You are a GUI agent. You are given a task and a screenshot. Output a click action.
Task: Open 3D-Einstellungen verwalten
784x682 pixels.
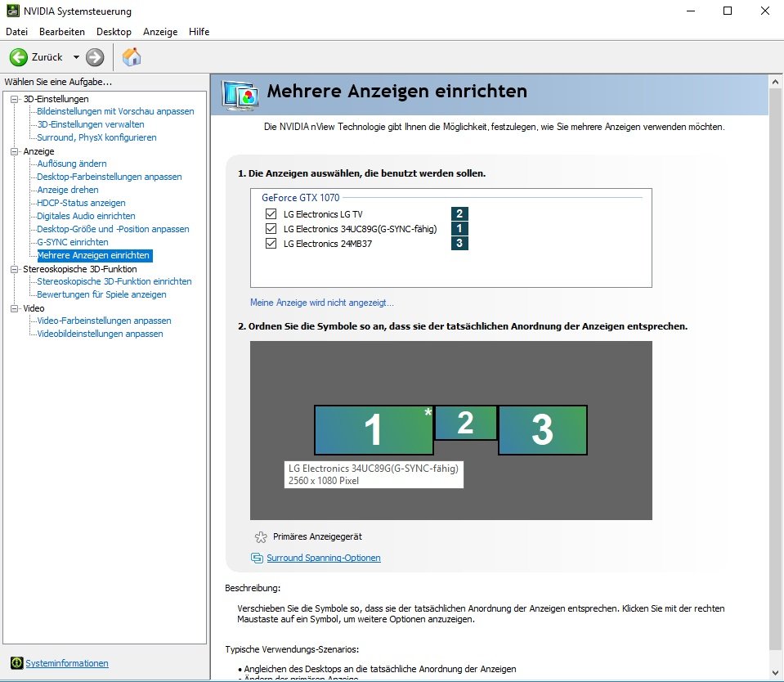point(91,124)
